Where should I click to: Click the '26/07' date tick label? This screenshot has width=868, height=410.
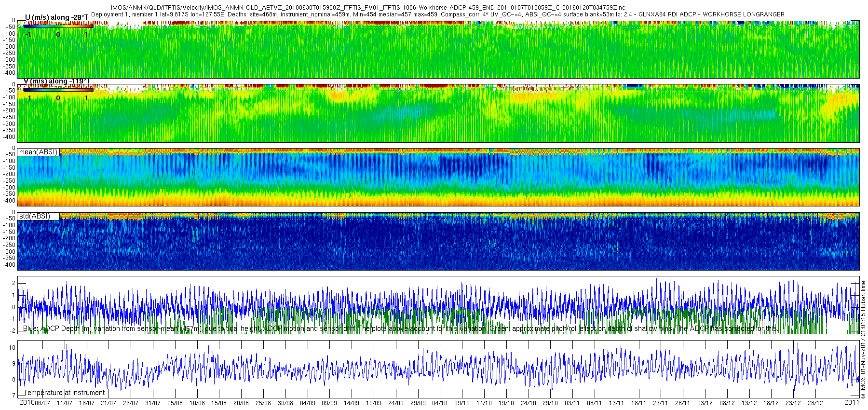131,403
